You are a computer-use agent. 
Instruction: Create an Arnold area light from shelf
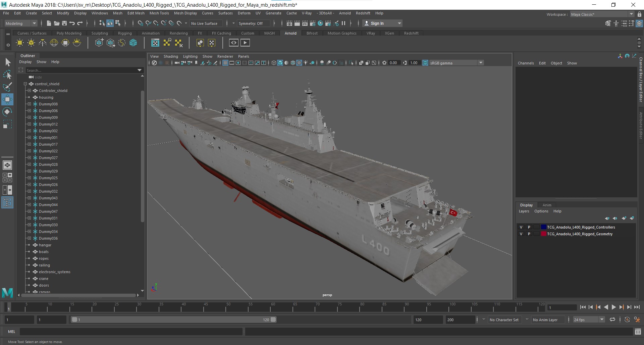coord(20,43)
